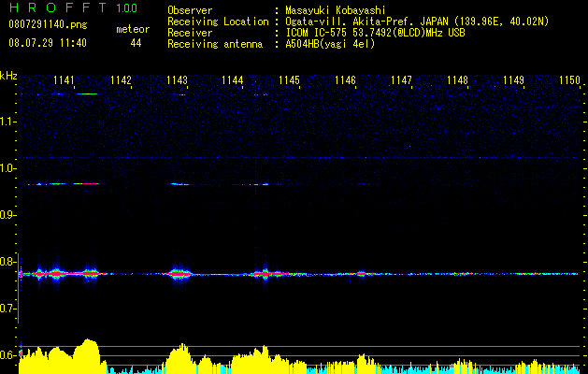Click the 1149 time axis label

[513, 79]
